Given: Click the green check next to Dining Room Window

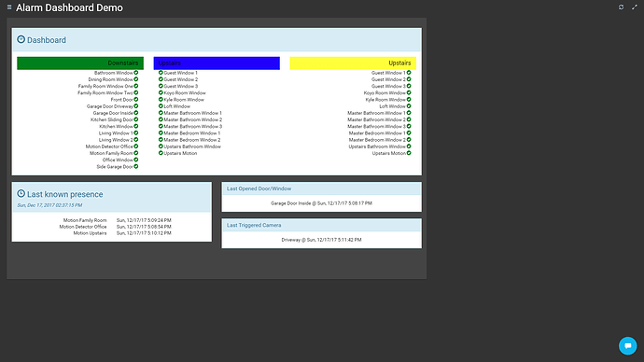Looking at the screenshot, I should pyautogui.click(x=136, y=79).
